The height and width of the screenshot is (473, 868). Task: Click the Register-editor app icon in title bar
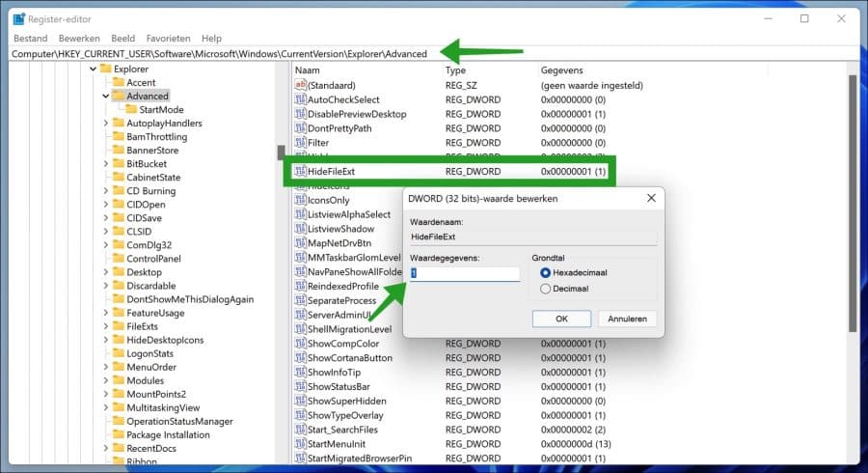click(19, 19)
